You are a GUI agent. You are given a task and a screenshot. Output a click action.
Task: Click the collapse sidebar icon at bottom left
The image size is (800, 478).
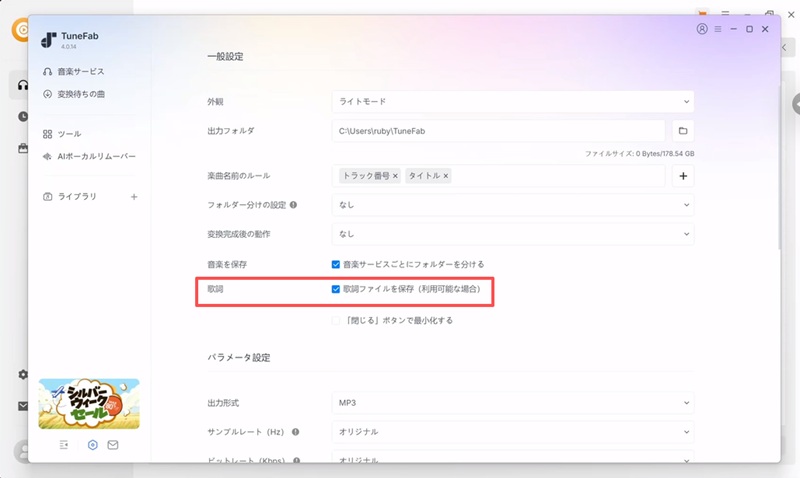[x=64, y=445]
